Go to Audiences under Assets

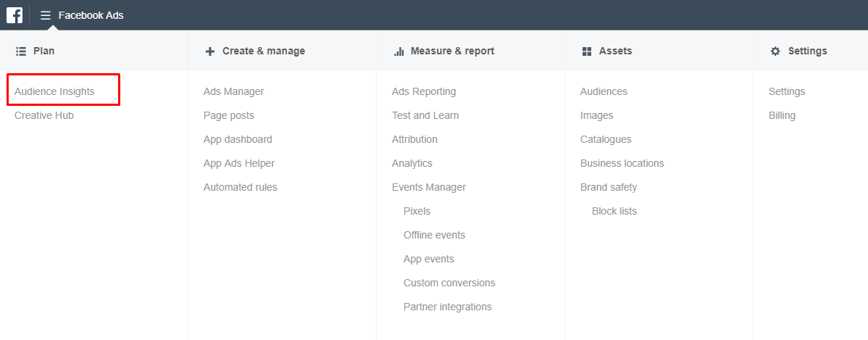coord(604,92)
